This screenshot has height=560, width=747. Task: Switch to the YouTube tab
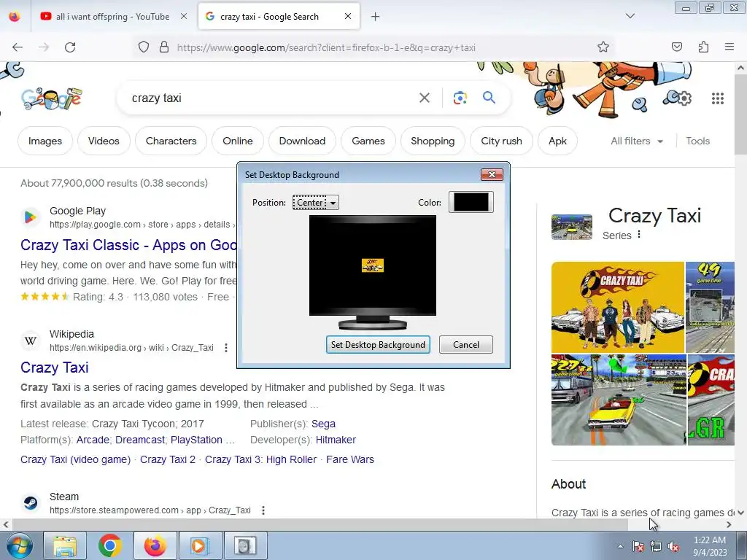point(113,17)
